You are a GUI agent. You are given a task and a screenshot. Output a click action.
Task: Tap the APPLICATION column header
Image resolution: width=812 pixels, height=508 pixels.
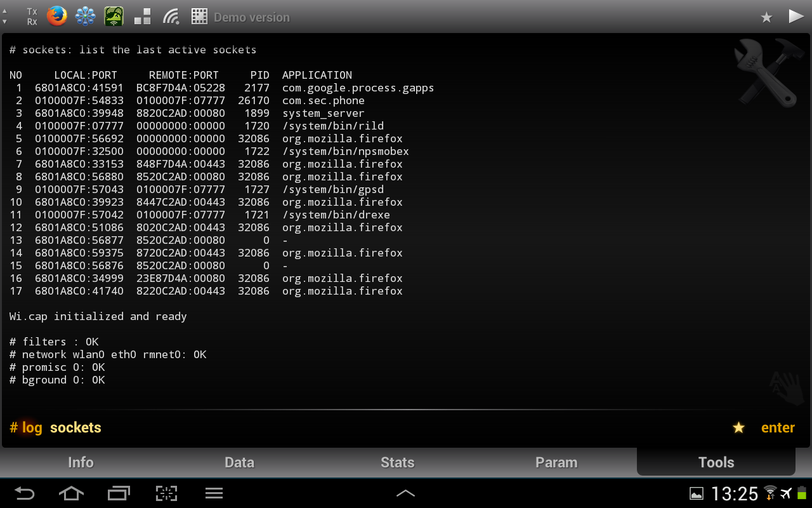(317, 75)
